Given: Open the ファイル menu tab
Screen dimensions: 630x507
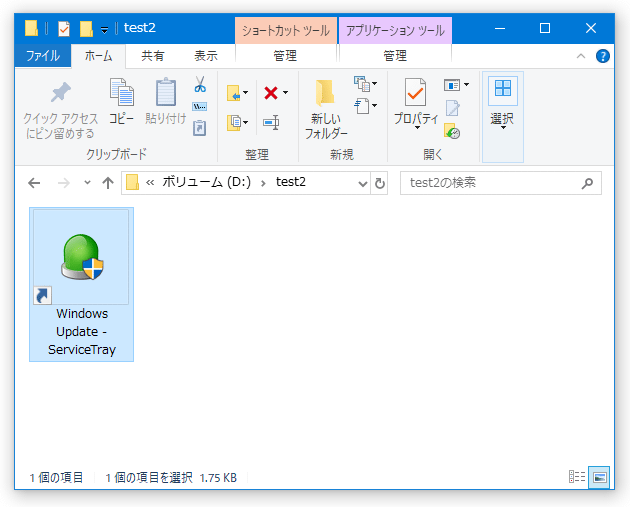Looking at the screenshot, I should point(43,56).
